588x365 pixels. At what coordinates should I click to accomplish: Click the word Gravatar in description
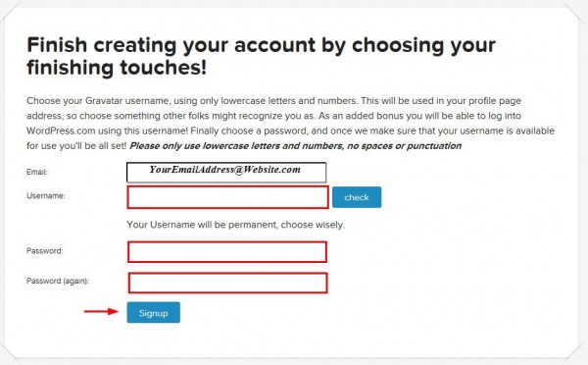coord(104,101)
